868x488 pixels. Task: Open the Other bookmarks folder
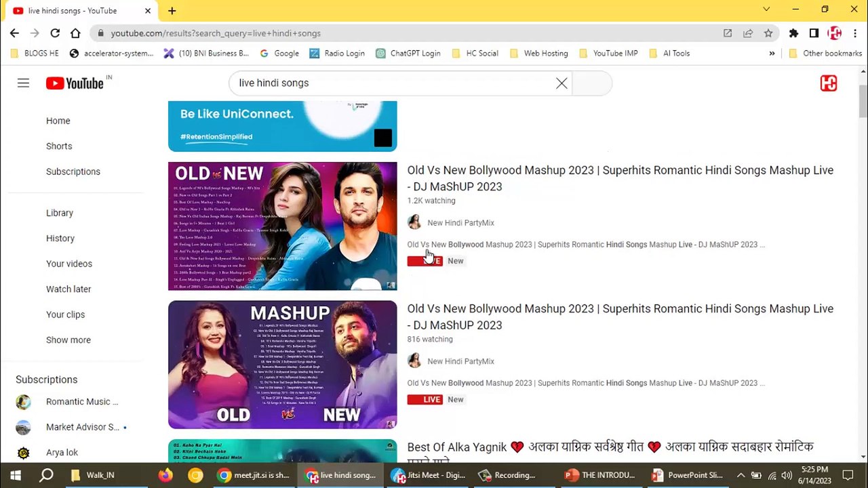(825, 53)
